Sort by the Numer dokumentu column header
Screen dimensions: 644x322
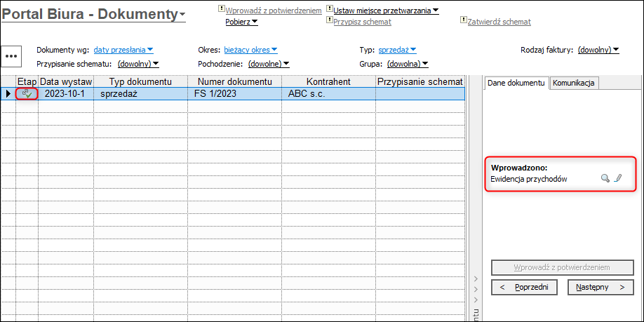point(235,81)
